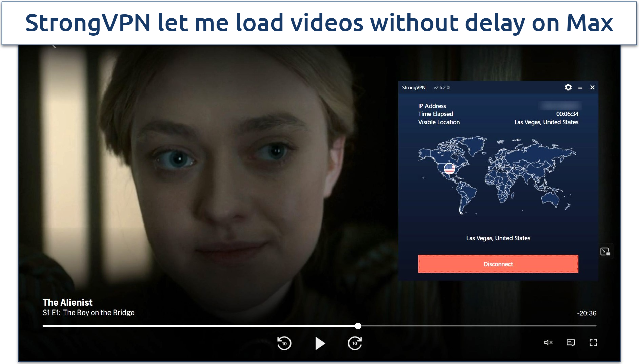Click The Alienist show title

click(67, 302)
